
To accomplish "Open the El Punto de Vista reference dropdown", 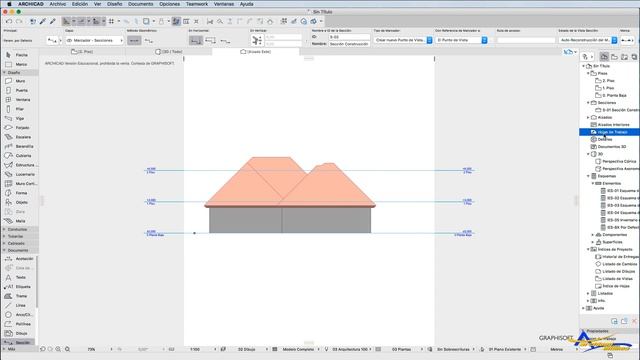I will click(x=461, y=40).
